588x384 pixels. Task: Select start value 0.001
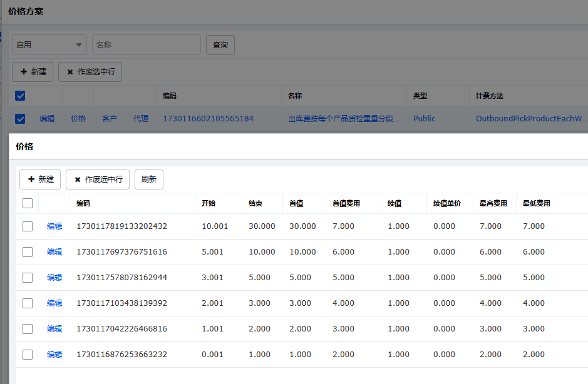tap(213, 355)
